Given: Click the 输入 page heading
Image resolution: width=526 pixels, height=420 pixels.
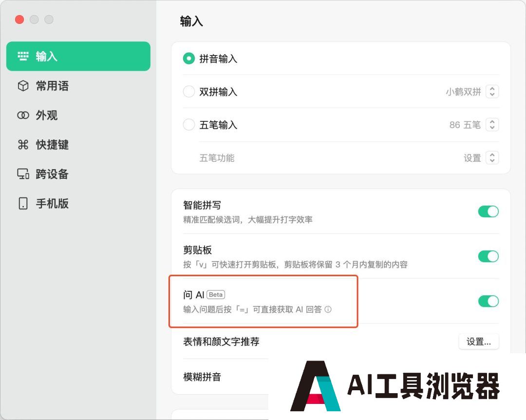Looking at the screenshot, I should pos(191,21).
